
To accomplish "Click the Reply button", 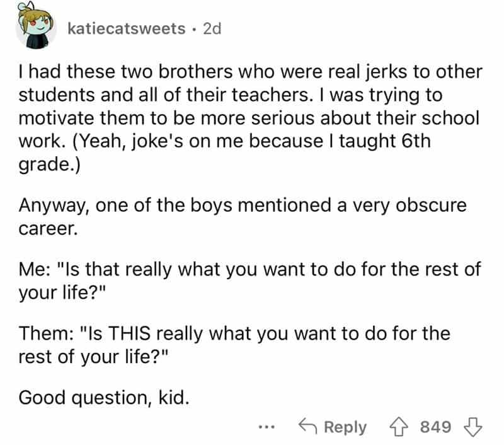I will pyautogui.click(x=333, y=427).
